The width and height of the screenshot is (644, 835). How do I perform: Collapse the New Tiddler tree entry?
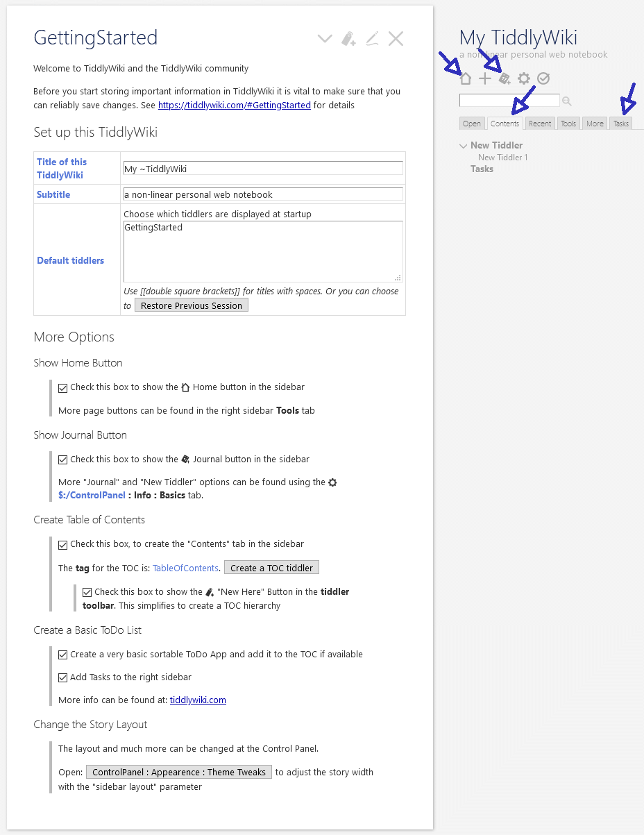tap(463, 146)
